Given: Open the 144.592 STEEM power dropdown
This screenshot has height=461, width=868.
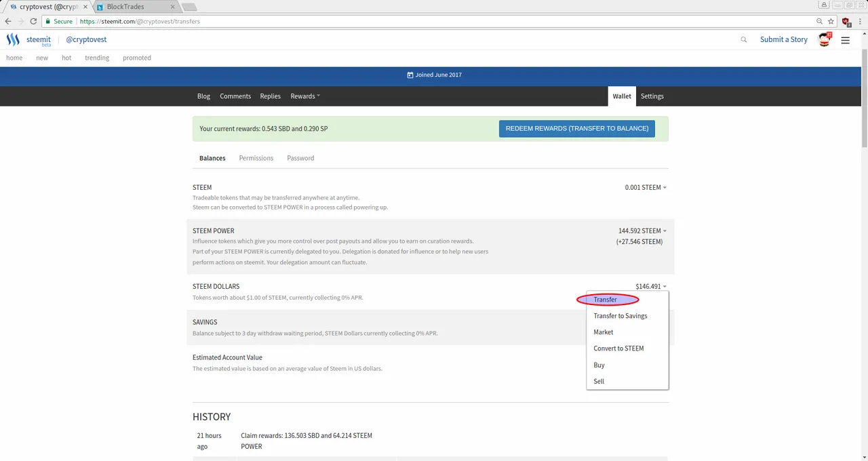Looking at the screenshot, I should (x=642, y=230).
